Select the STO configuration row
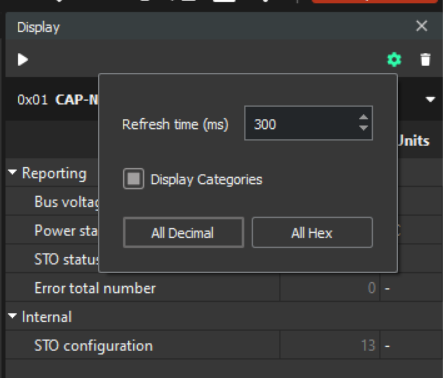This screenshot has height=378, width=443. point(224,345)
